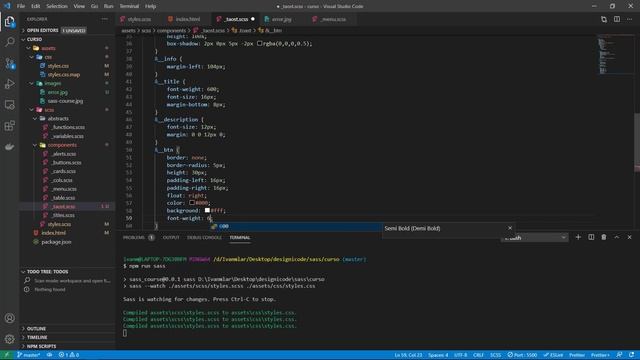This screenshot has width=640, height=360.
Task: Close the terminal panel
Action: 629,237
